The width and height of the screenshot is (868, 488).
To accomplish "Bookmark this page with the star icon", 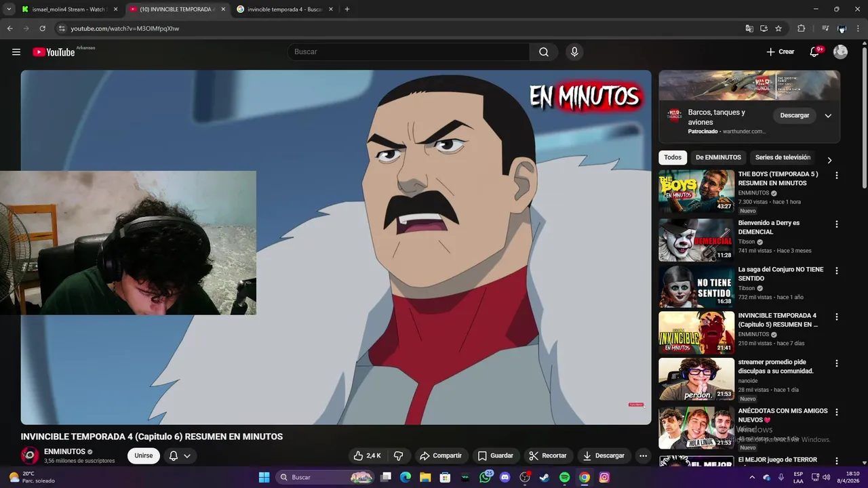I will pyautogui.click(x=778, y=28).
